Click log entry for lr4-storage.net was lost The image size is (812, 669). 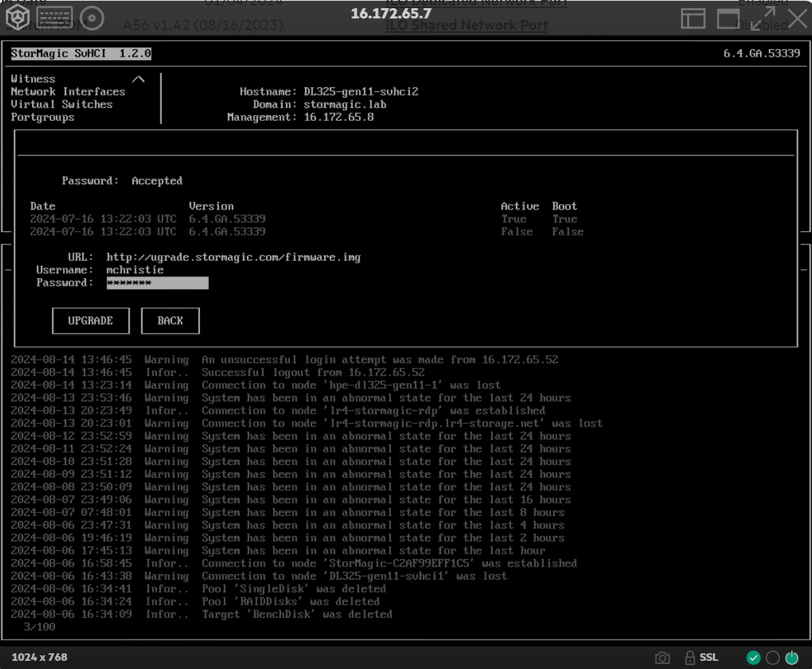306,423
